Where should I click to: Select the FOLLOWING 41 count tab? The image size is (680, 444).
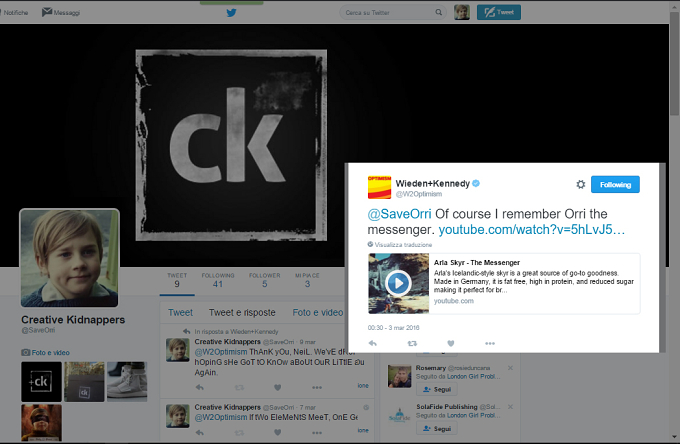point(218,281)
